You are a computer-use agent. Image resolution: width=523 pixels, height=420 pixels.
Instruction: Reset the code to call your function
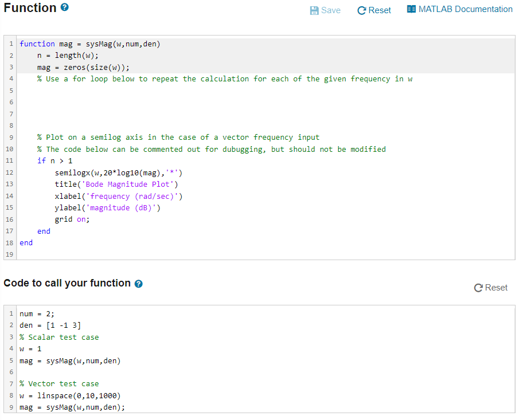pos(496,288)
